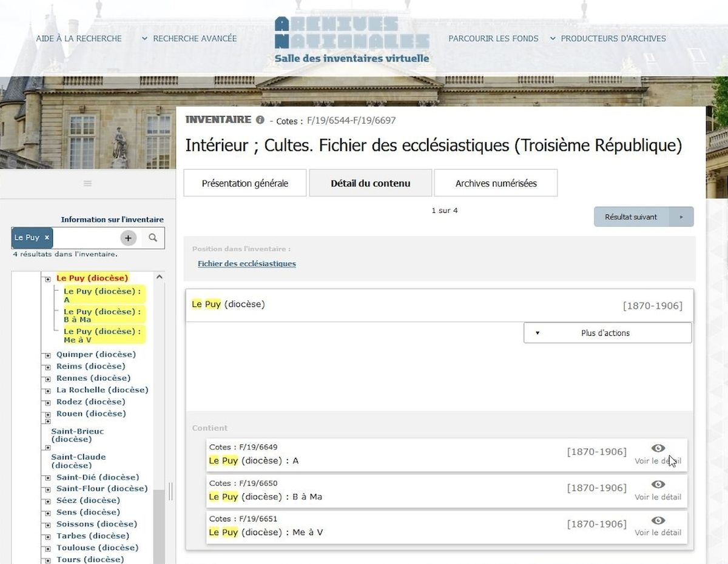This screenshot has width=728, height=564.
Task: View detail of Le Puy (diocèse) : A
Action: (x=658, y=454)
